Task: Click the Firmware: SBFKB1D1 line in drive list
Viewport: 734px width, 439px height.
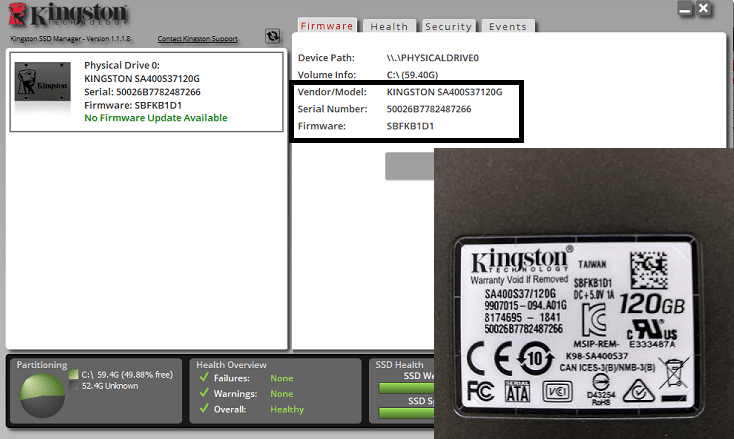Action: [133, 105]
